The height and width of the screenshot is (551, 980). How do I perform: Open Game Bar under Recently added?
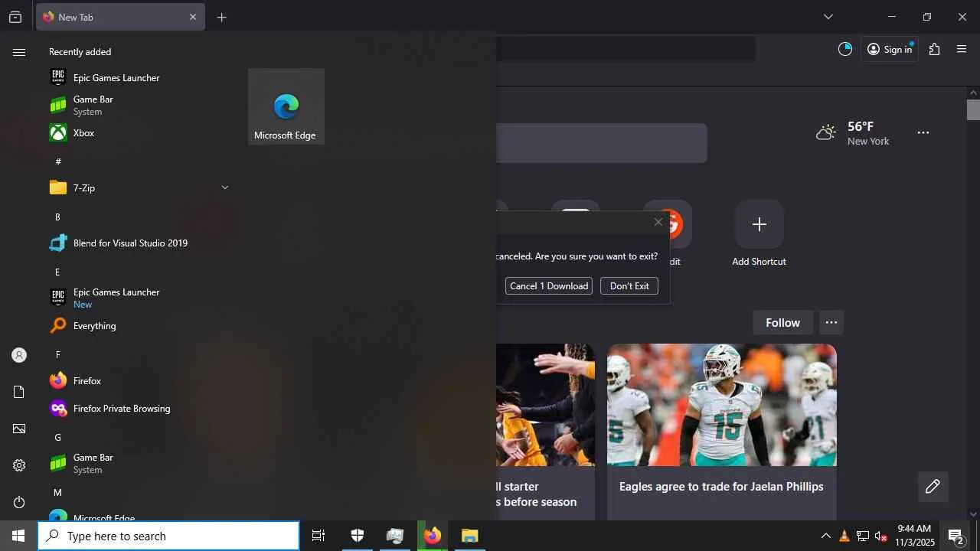pyautogui.click(x=139, y=105)
